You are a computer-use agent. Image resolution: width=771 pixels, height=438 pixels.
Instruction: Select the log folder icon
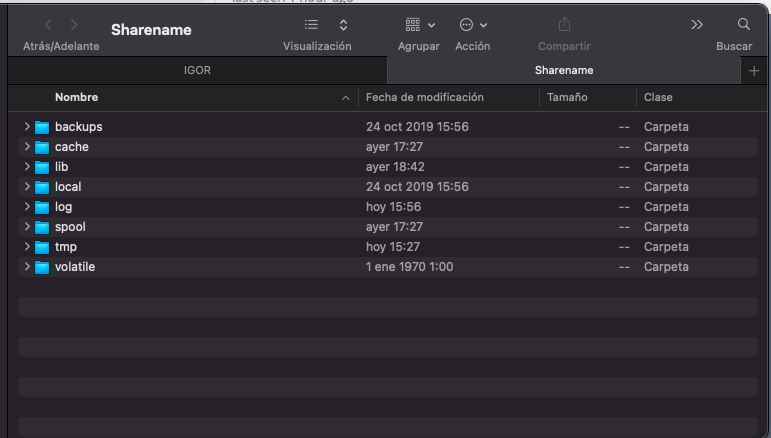tap(42, 207)
